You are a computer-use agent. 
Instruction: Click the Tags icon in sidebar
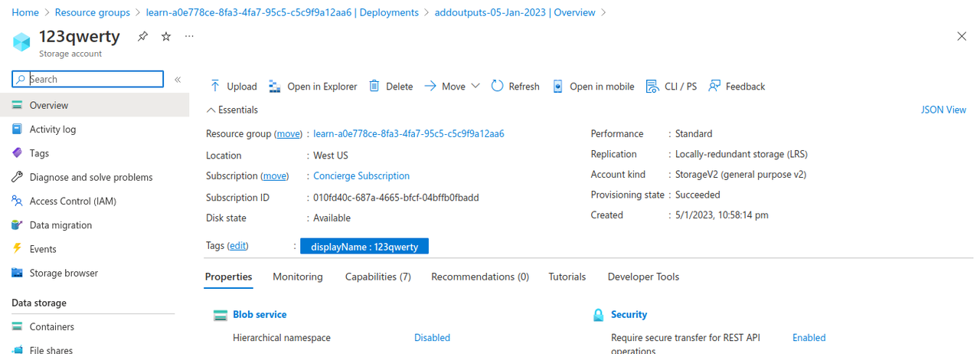tap(18, 153)
